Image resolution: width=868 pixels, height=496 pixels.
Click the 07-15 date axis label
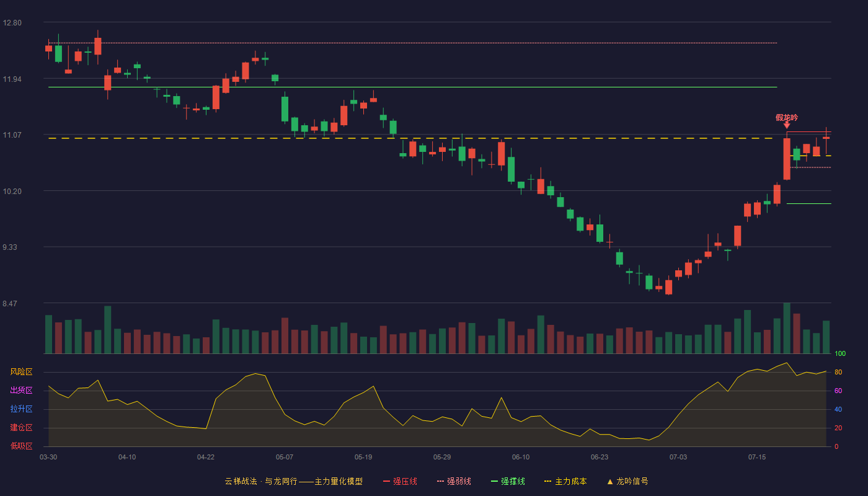click(757, 457)
